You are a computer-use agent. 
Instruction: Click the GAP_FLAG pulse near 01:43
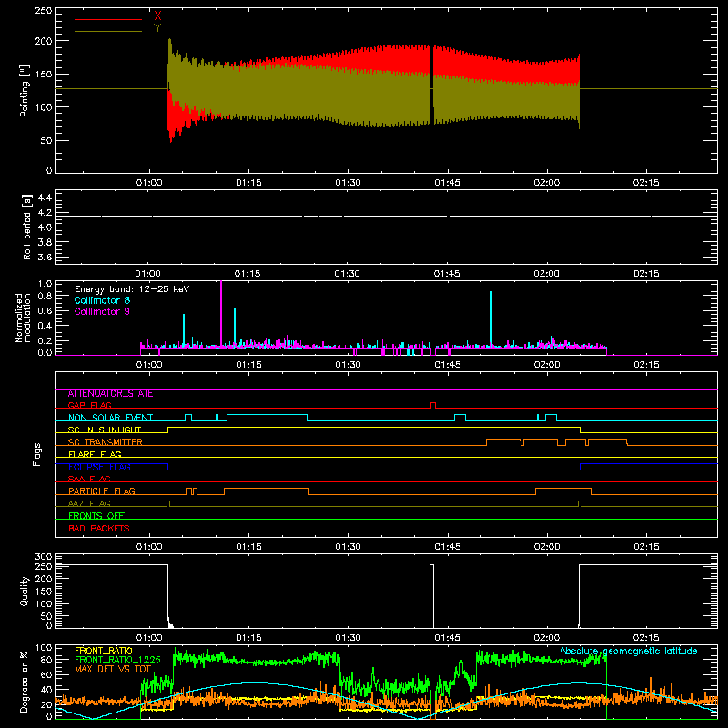pyautogui.click(x=433, y=405)
